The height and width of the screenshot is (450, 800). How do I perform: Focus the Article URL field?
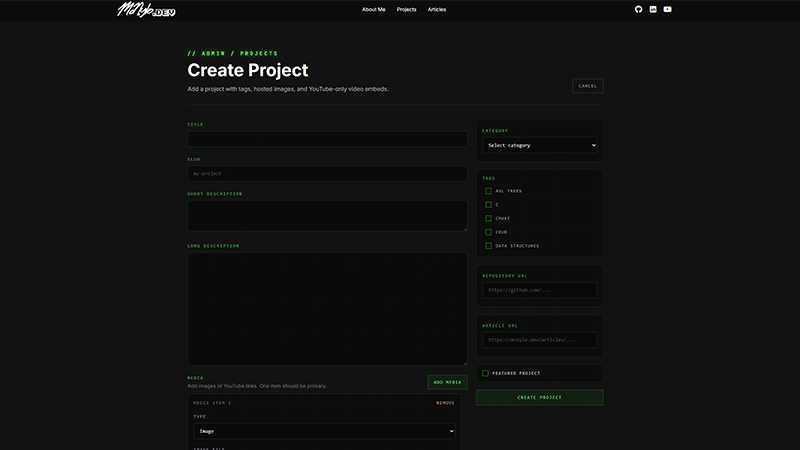[x=539, y=340]
